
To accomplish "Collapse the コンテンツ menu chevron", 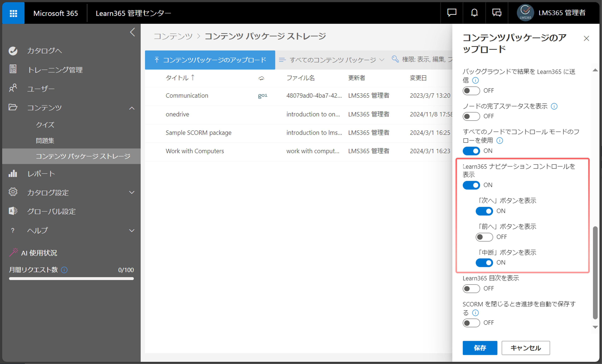I will (x=132, y=108).
